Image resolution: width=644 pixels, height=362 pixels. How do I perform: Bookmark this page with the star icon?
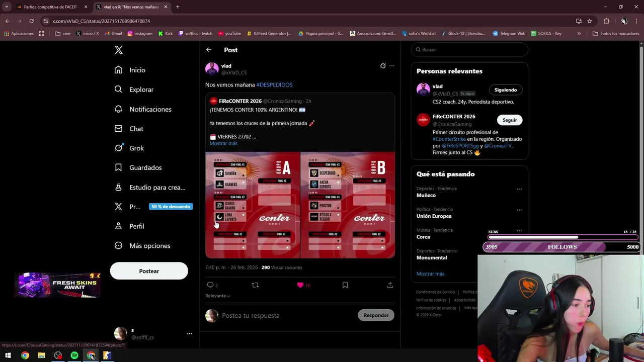coord(590,21)
